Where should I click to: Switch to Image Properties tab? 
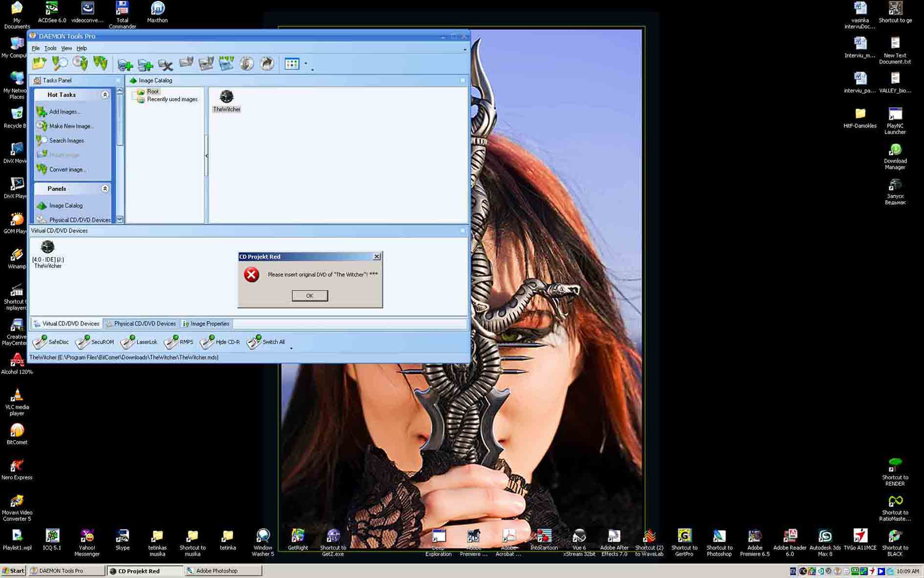pyautogui.click(x=206, y=324)
